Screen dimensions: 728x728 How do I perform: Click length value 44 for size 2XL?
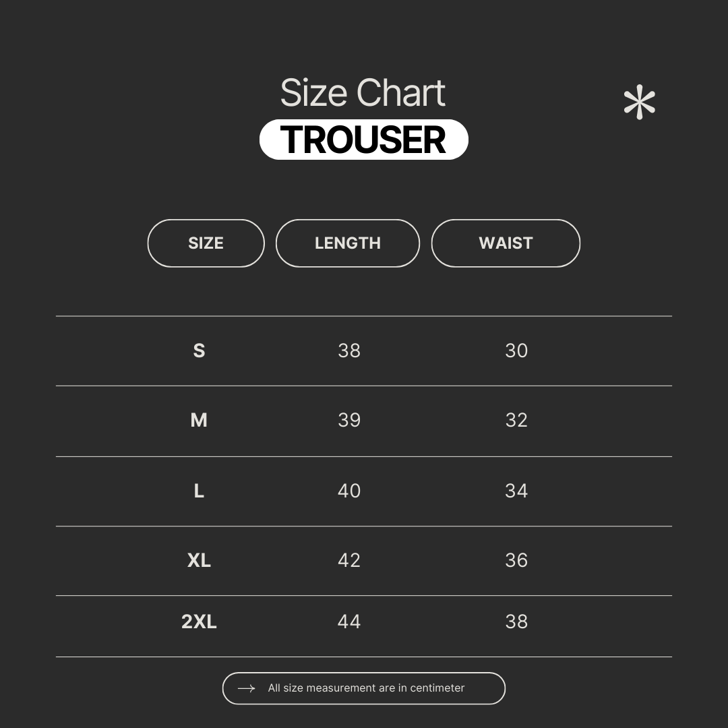click(x=349, y=621)
